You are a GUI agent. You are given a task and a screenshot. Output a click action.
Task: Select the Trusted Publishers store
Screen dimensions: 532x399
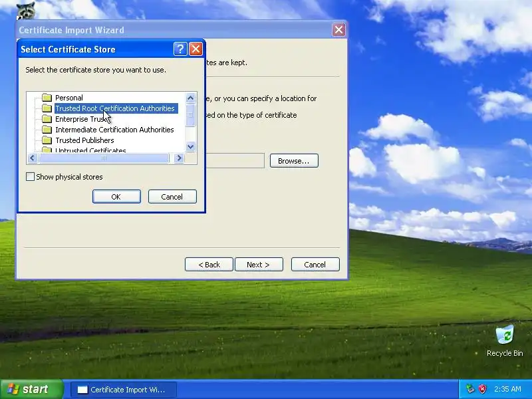click(84, 140)
